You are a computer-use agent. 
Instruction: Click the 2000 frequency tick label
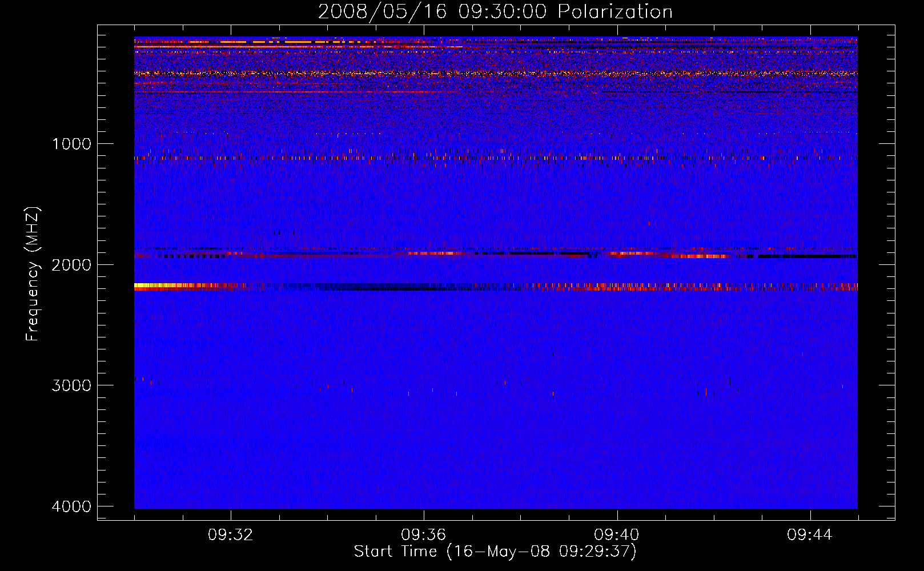pos(71,264)
